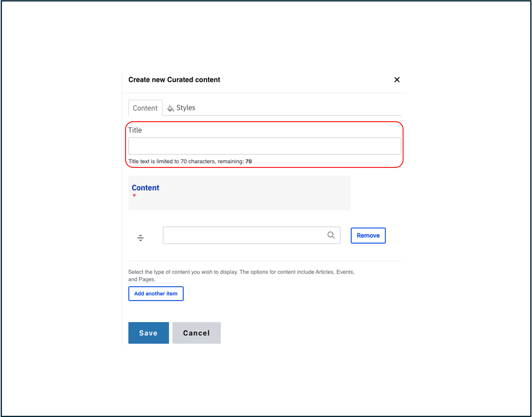The image size is (532, 417).
Task: Switch to the Content tab
Action: pos(145,108)
